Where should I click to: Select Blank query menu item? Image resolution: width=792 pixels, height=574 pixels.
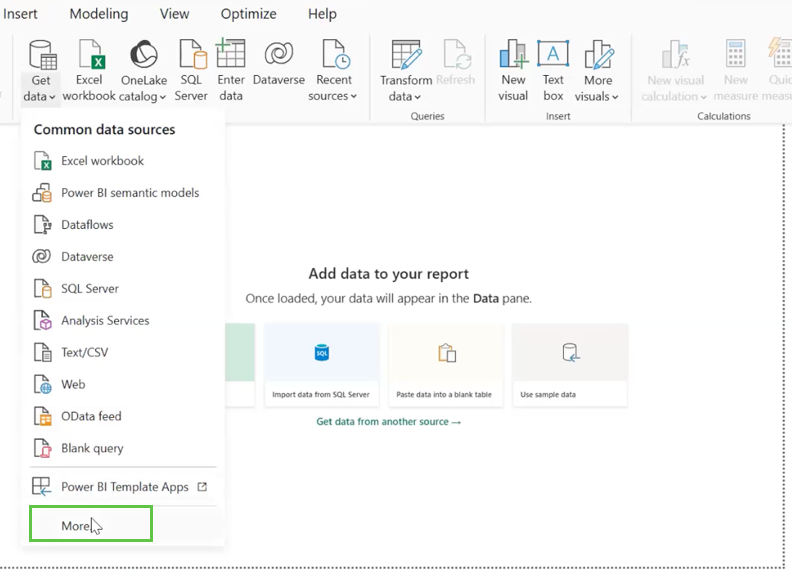(123, 448)
